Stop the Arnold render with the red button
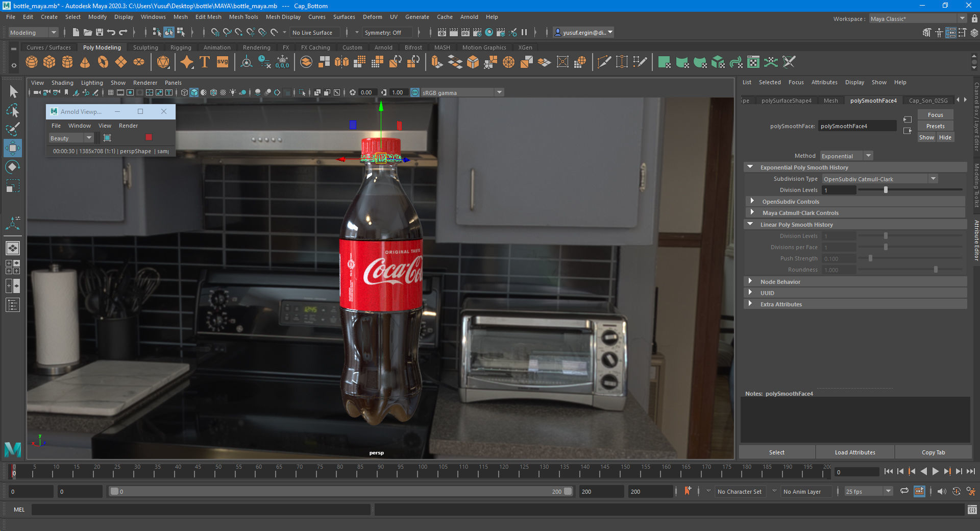Screen dimensions: 980x531 point(149,137)
